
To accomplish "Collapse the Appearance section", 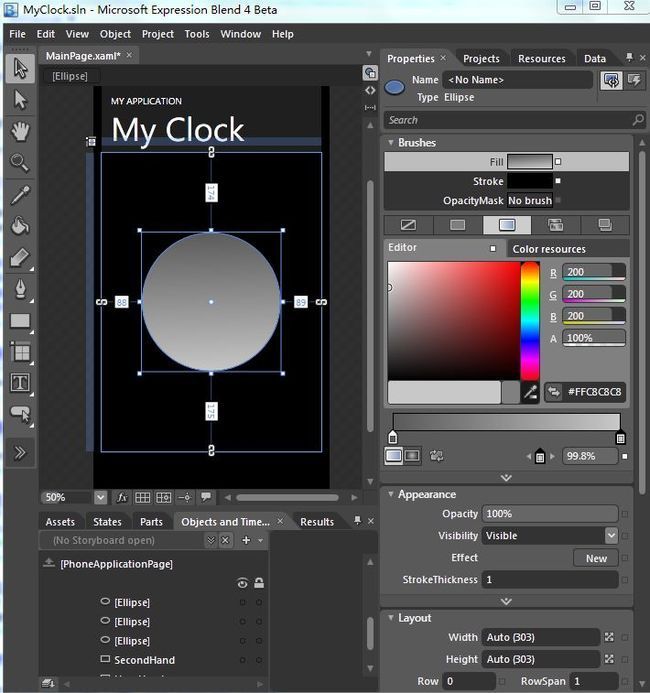I will pos(391,494).
